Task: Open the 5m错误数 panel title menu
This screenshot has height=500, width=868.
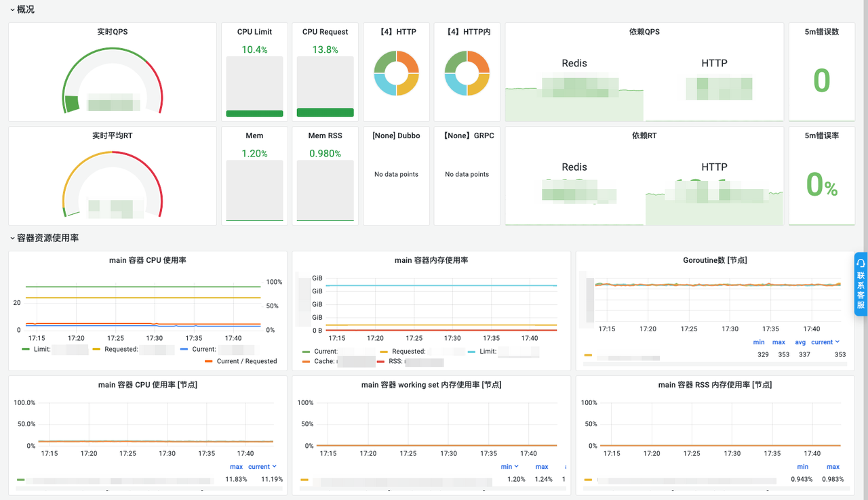Action: tap(822, 32)
